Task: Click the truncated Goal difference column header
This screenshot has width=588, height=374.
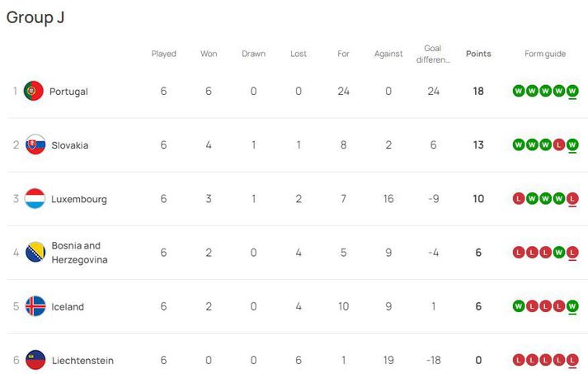Action: coord(433,54)
